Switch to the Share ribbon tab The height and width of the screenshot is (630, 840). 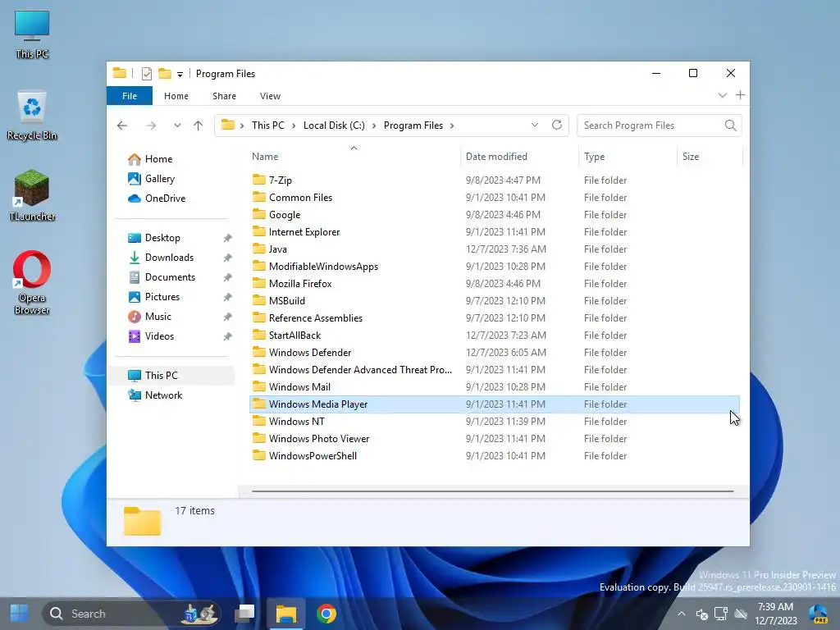tap(224, 96)
